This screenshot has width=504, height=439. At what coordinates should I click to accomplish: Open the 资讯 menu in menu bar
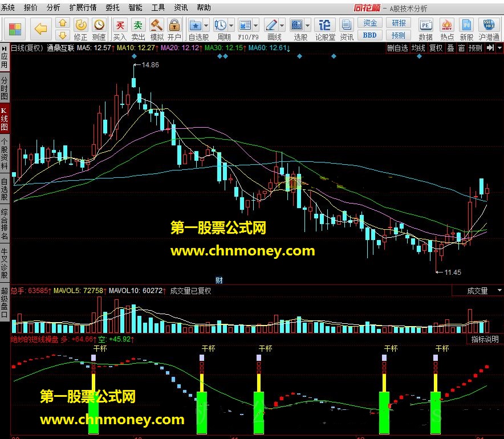point(181,7)
